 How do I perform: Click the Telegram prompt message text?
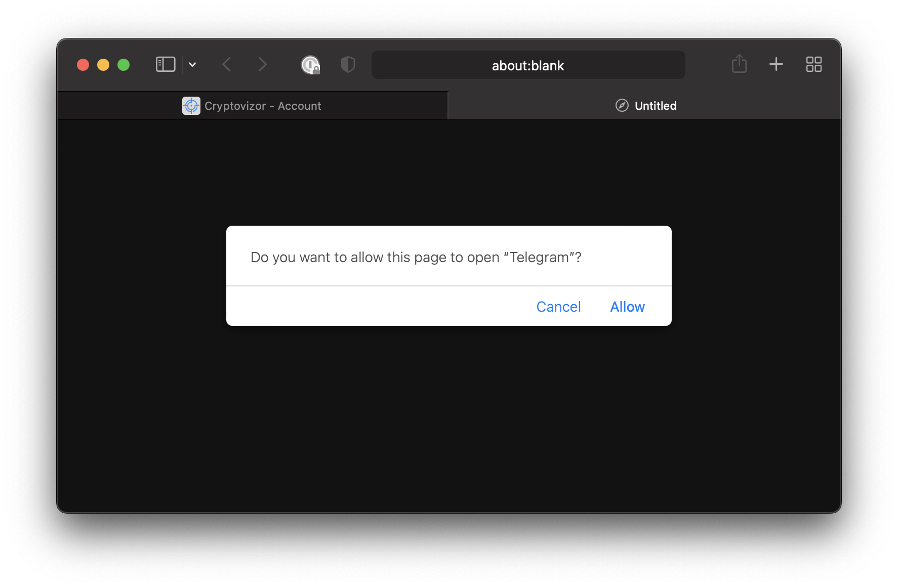(x=416, y=257)
